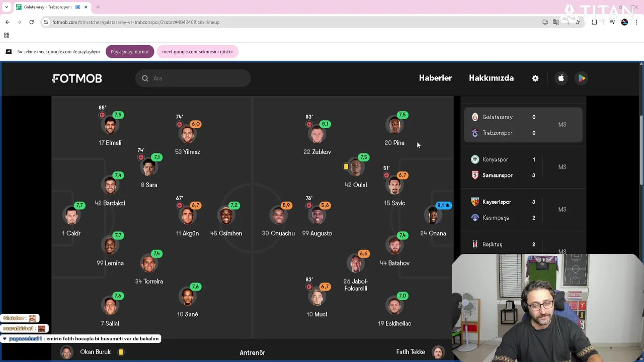Open the Chrome three-dot menu
This screenshot has height=362, width=644.
tap(636, 22)
